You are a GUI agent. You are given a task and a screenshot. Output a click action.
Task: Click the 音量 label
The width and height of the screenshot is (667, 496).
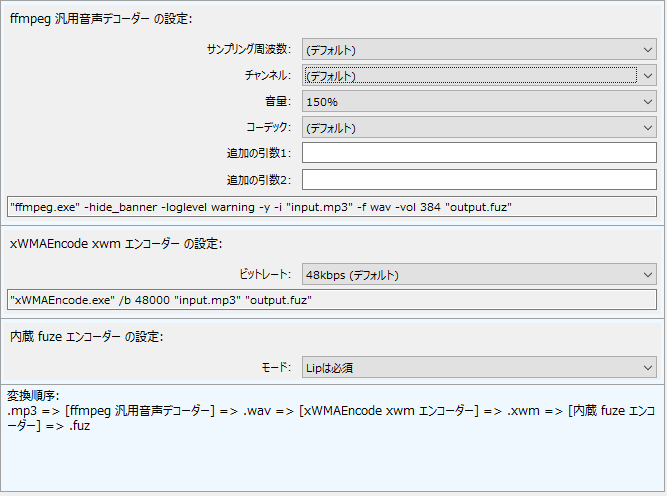(278, 102)
